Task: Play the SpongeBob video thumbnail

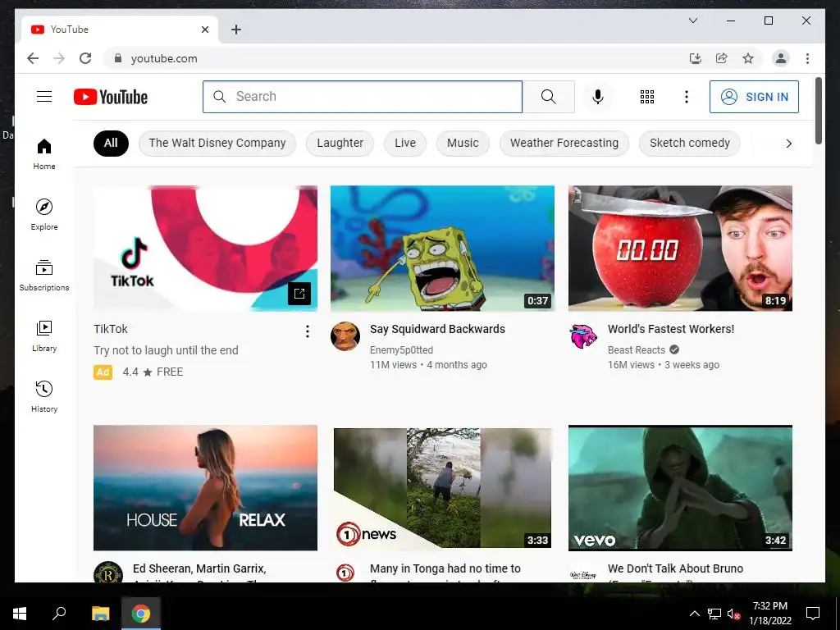Action: [442, 248]
